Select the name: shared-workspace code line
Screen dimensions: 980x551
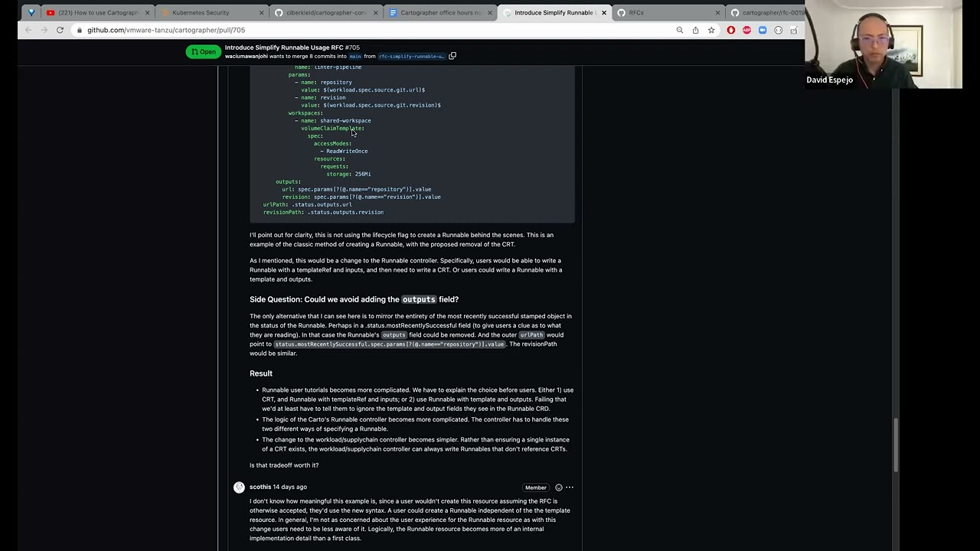click(x=333, y=120)
